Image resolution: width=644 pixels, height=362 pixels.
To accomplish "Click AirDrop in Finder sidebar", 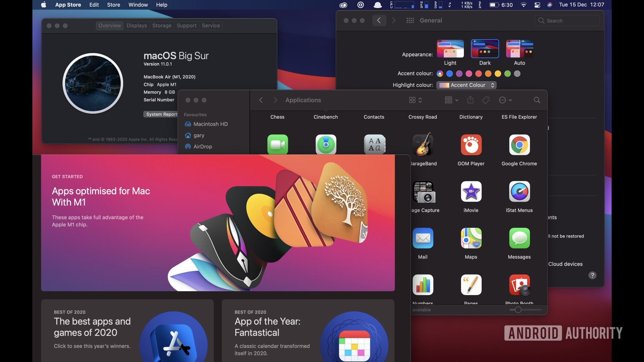I will [203, 147].
